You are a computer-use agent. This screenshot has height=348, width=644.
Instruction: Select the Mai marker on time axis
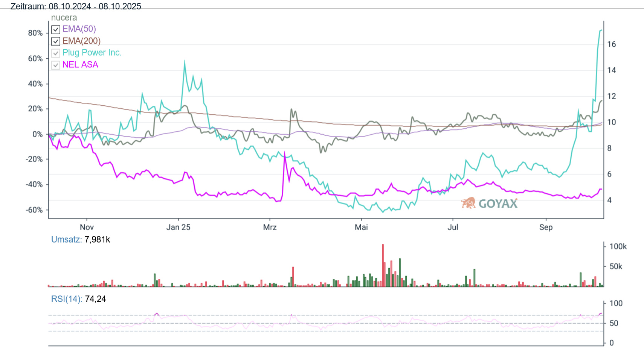pos(361,227)
